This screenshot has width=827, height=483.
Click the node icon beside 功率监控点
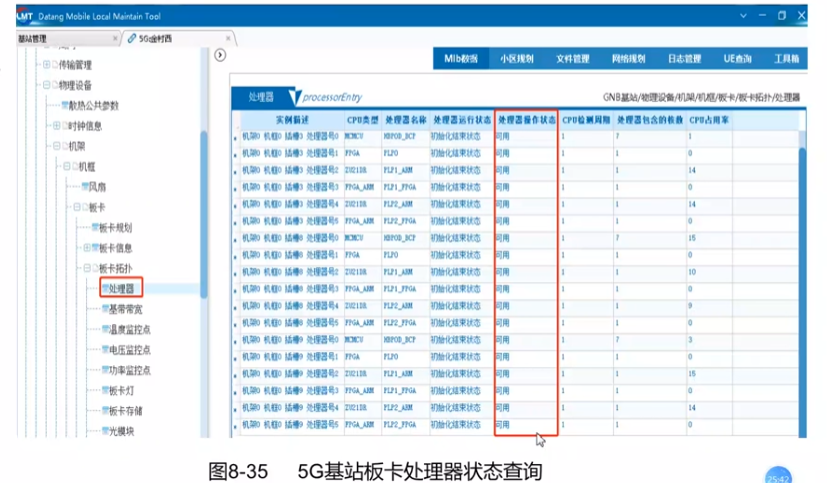[x=105, y=370]
